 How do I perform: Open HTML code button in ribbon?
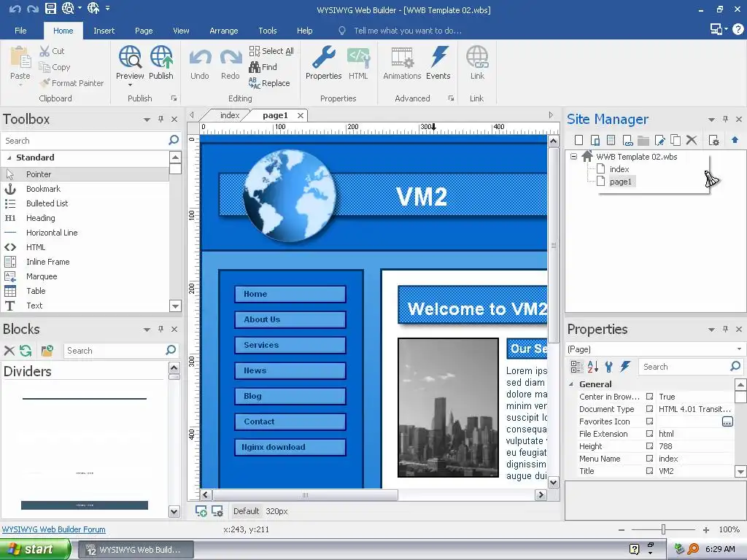[358, 63]
